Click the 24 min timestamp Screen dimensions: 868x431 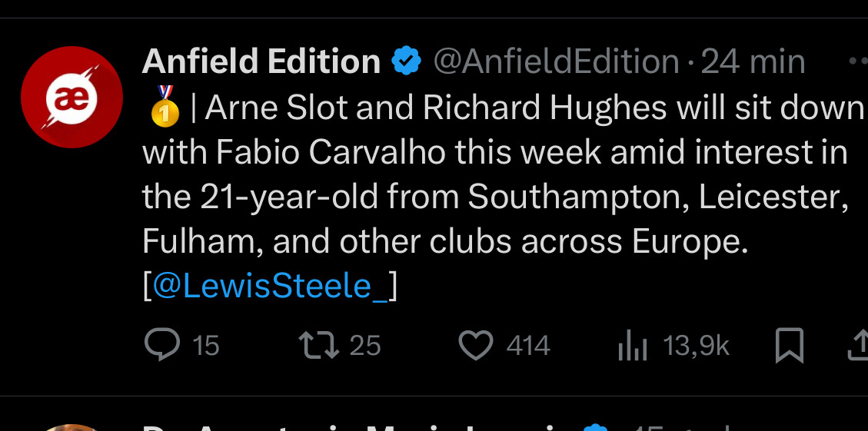(x=753, y=61)
